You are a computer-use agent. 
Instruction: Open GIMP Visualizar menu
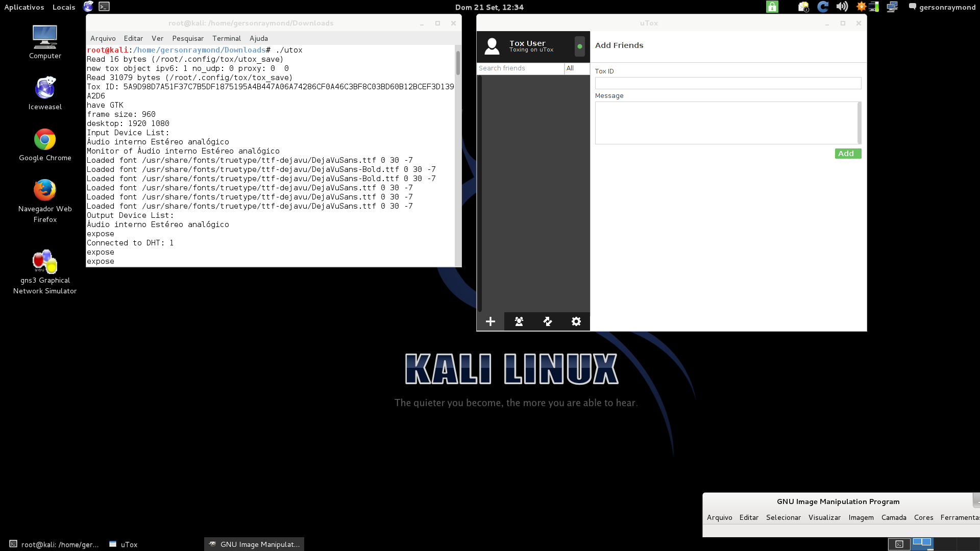pyautogui.click(x=824, y=517)
